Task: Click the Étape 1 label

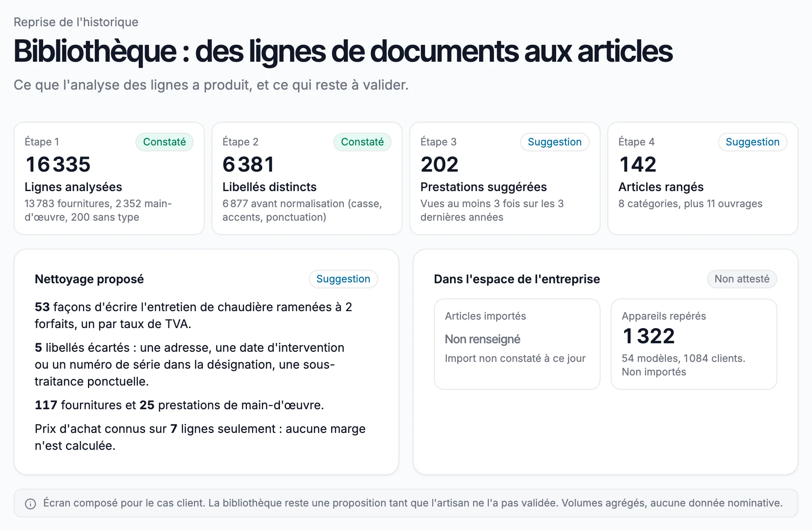Action: pyautogui.click(x=42, y=142)
